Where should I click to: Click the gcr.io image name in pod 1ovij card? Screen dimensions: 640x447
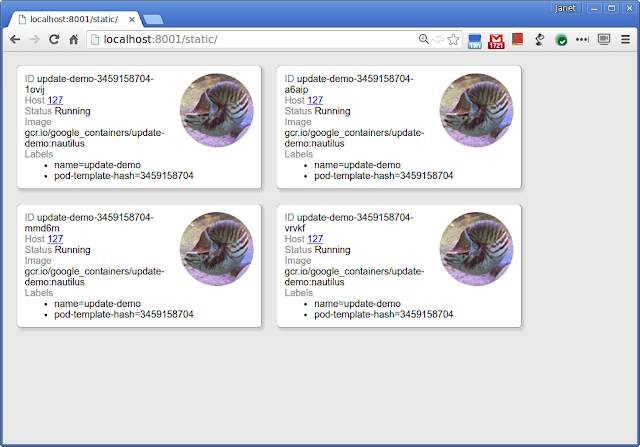tap(94, 138)
